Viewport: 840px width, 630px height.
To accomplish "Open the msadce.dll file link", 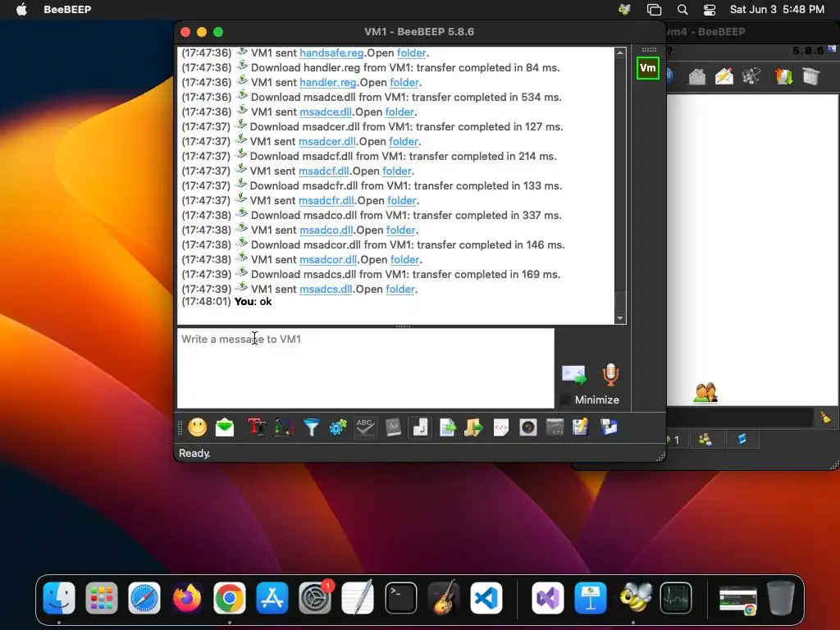I will (x=326, y=112).
